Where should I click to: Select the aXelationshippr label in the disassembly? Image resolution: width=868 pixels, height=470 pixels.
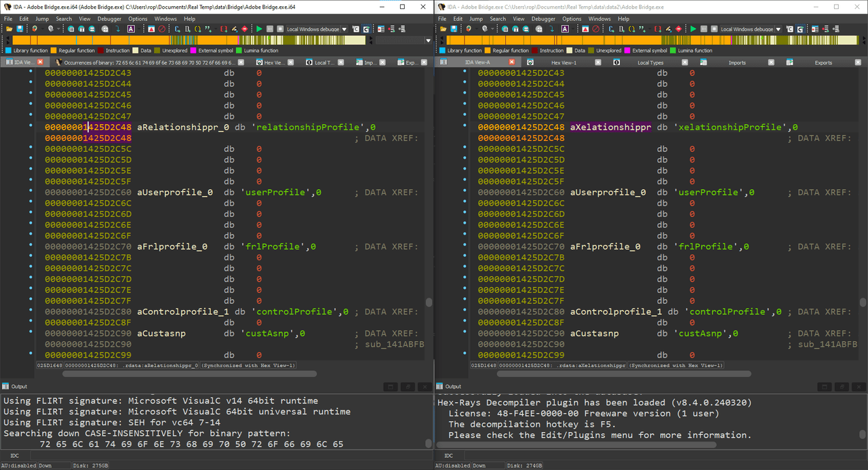click(610, 127)
